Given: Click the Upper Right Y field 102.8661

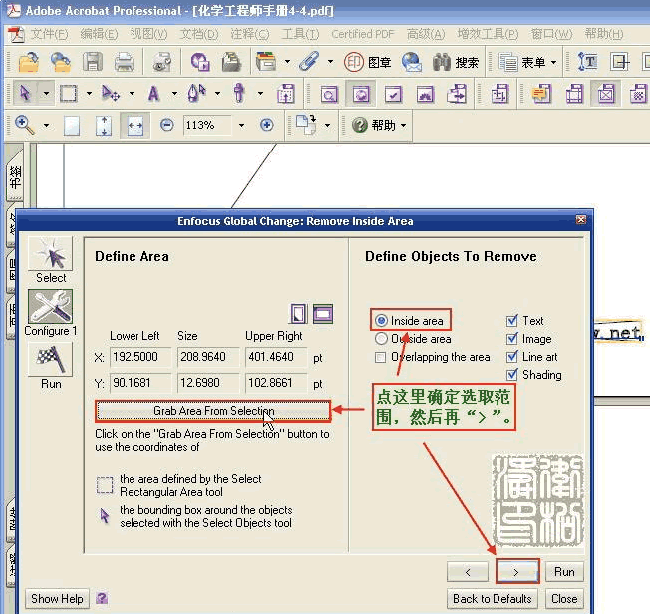Looking at the screenshot, I should click(276, 383).
